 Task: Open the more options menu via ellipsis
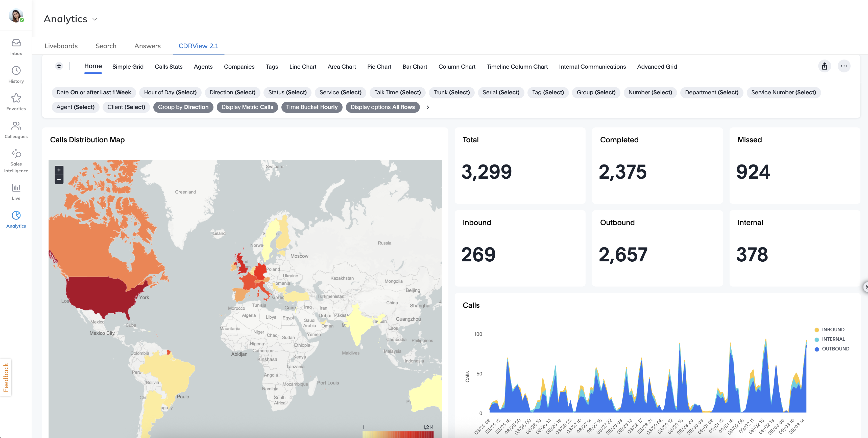pyautogui.click(x=844, y=66)
